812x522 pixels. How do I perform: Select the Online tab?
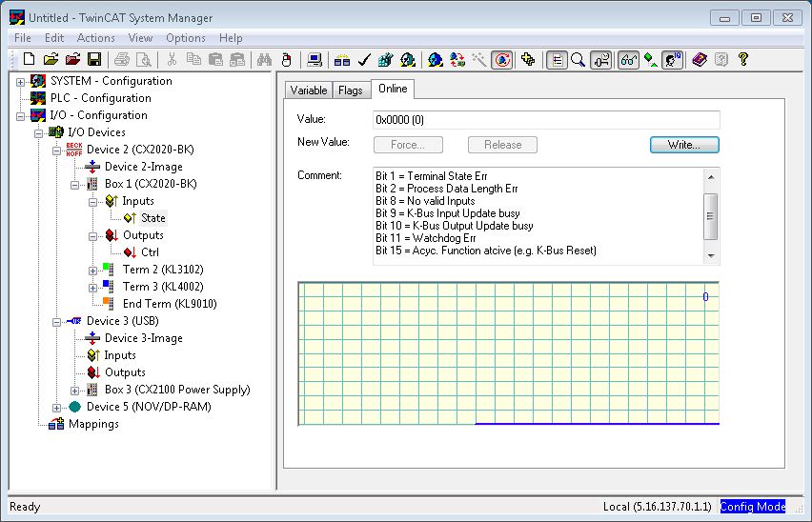(x=393, y=89)
